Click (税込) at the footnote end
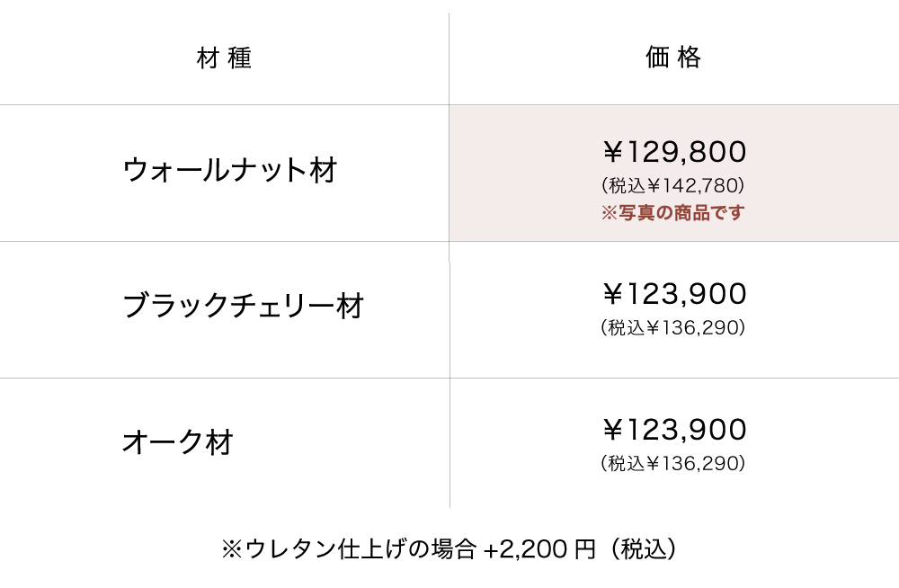Viewport: 899px width, 588px height. click(x=642, y=549)
